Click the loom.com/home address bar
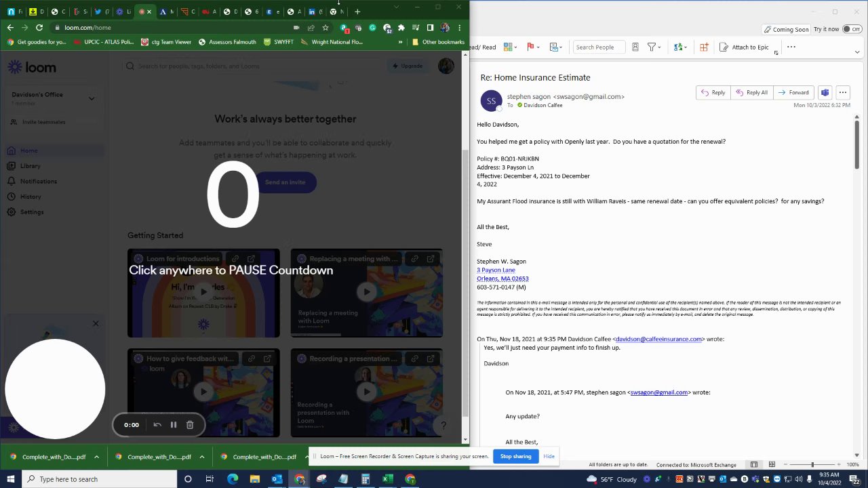The height and width of the screenshot is (488, 868). pos(176,28)
